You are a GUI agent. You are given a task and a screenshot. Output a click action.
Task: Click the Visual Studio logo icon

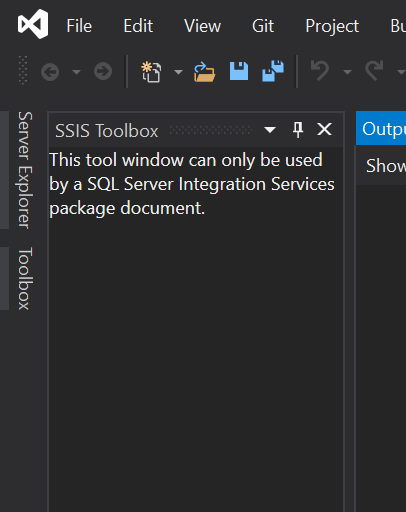coord(33,24)
